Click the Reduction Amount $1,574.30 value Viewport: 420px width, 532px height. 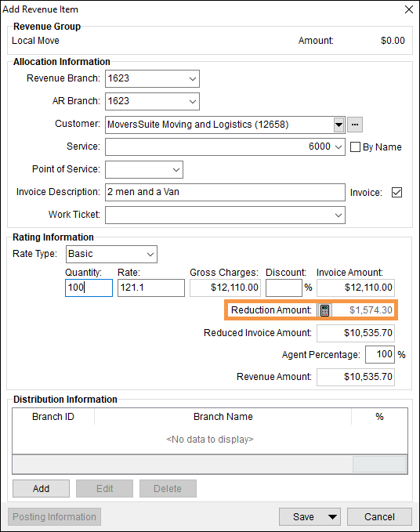(371, 310)
